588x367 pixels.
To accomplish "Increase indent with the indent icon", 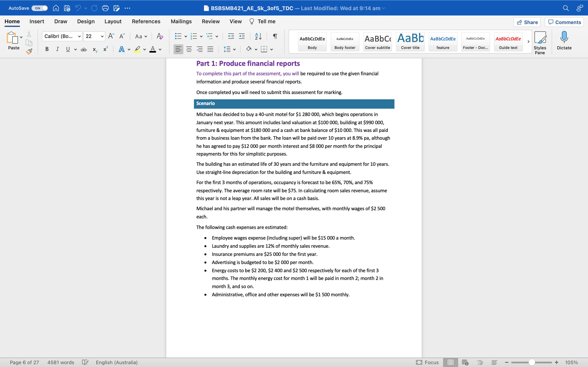I will click(242, 36).
